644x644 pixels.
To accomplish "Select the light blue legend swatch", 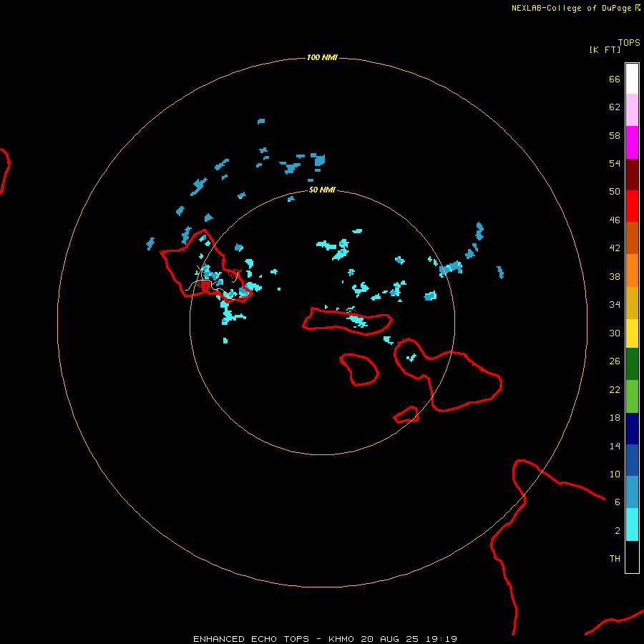I will click(x=632, y=492).
